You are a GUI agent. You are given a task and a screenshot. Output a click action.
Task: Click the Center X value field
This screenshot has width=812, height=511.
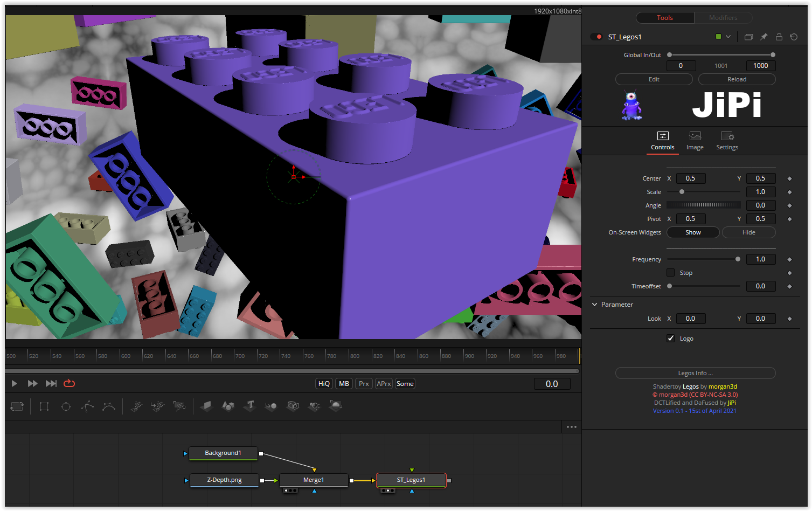tap(691, 178)
